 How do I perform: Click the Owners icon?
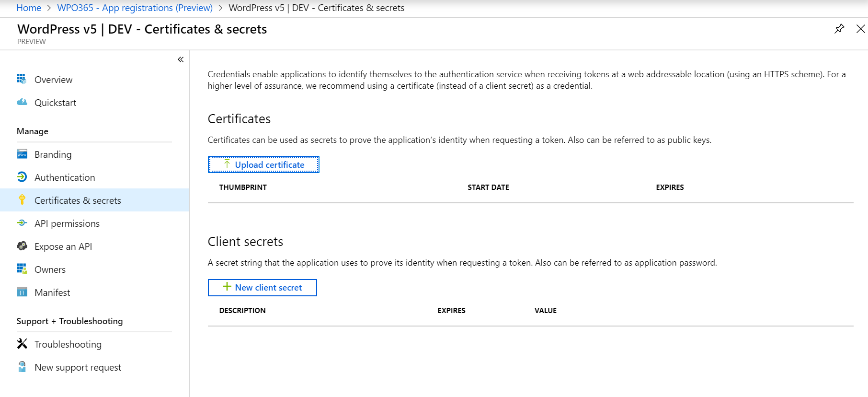[22, 269]
